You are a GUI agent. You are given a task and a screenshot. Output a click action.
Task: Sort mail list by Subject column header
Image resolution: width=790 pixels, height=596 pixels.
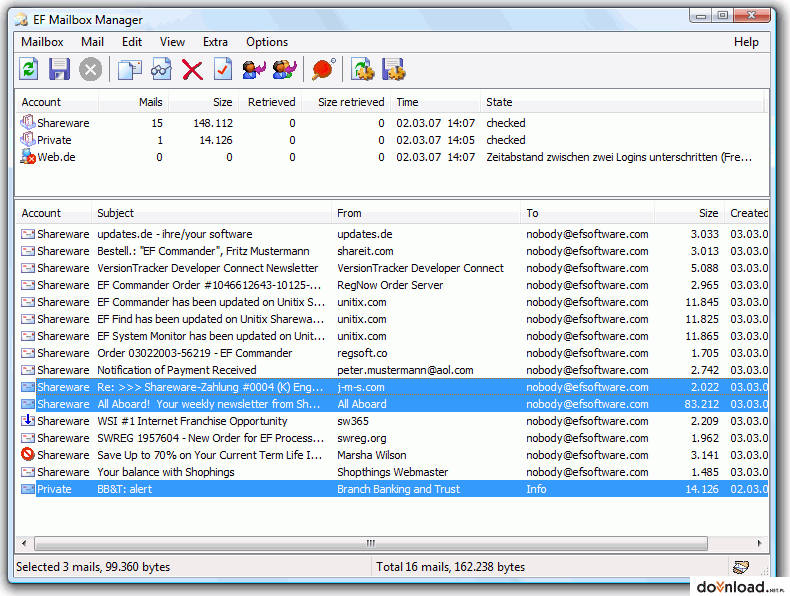(x=211, y=213)
